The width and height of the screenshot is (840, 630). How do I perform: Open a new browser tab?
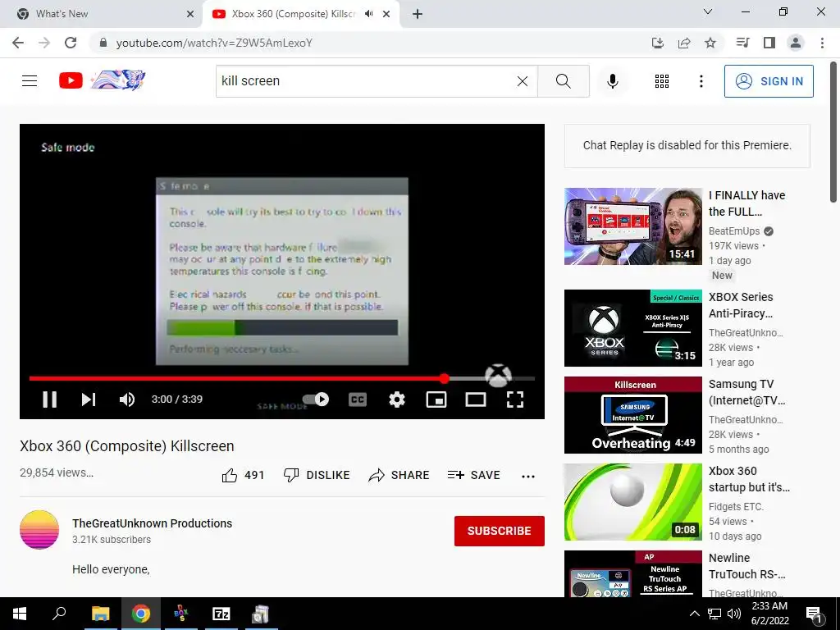point(418,14)
